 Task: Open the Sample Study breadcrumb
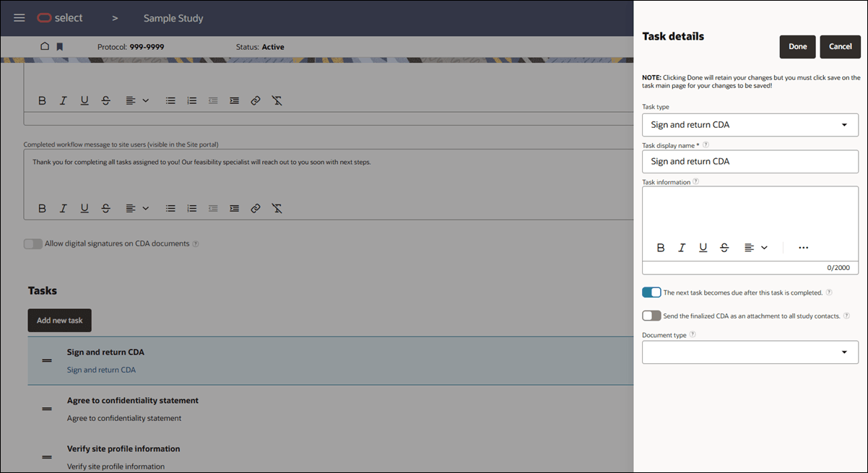tap(173, 18)
